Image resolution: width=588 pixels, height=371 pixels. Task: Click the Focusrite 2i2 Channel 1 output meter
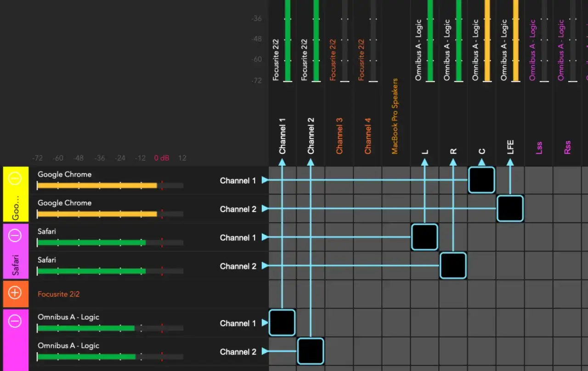(x=288, y=40)
